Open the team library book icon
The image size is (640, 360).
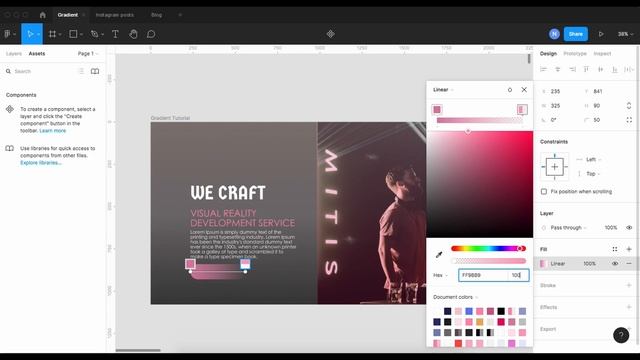(95, 71)
